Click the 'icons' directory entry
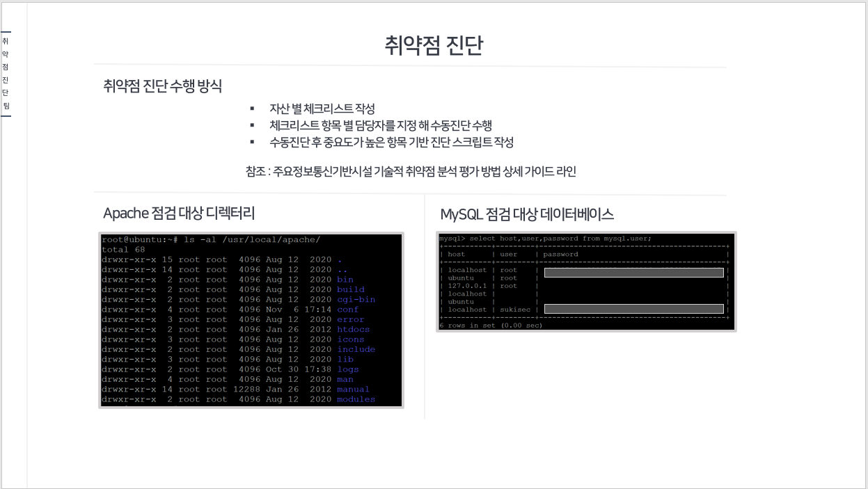 coord(351,339)
